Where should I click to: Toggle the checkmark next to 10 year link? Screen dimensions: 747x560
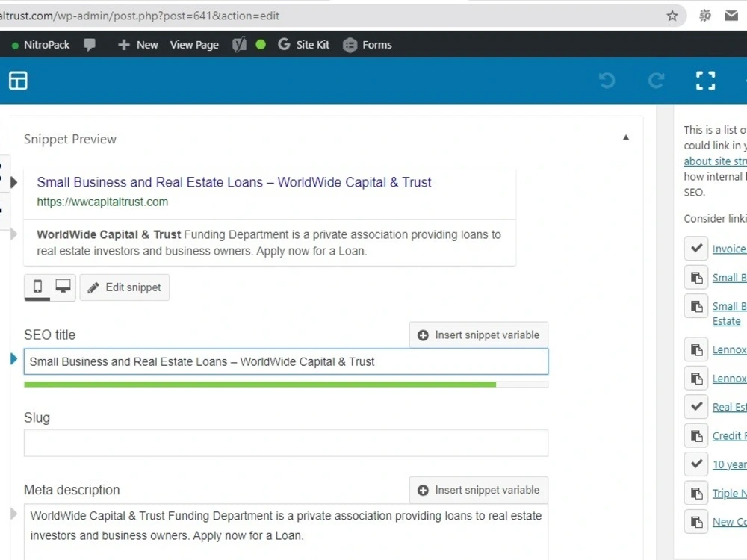(696, 464)
